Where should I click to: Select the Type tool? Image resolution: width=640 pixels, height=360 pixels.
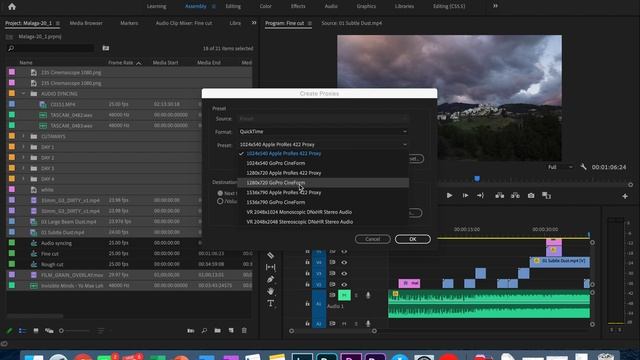271,303
